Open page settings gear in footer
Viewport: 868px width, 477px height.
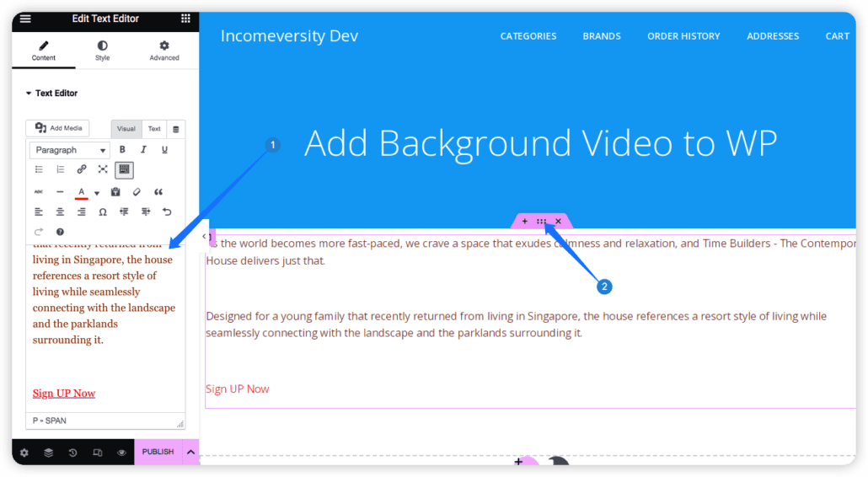tap(24, 453)
